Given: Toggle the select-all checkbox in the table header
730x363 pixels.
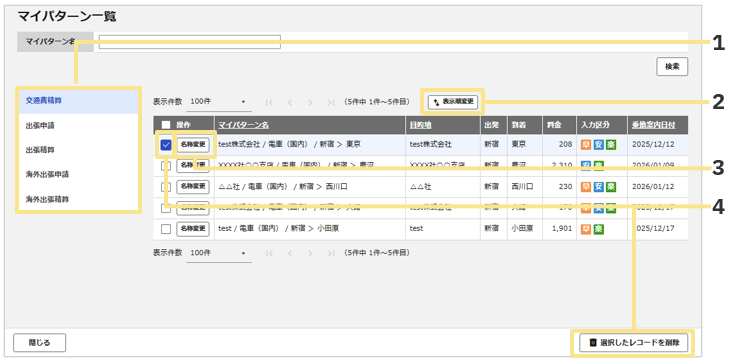Looking at the screenshot, I should click(166, 125).
